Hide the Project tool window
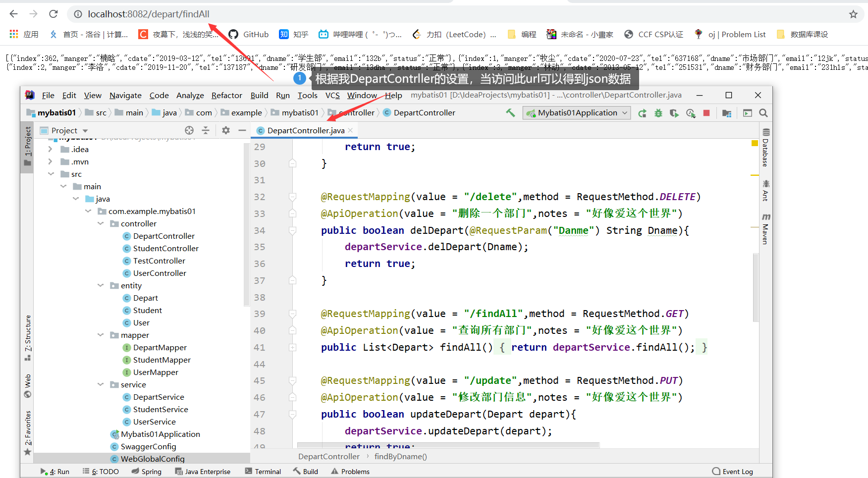 pyautogui.click(x=242, y=130)
